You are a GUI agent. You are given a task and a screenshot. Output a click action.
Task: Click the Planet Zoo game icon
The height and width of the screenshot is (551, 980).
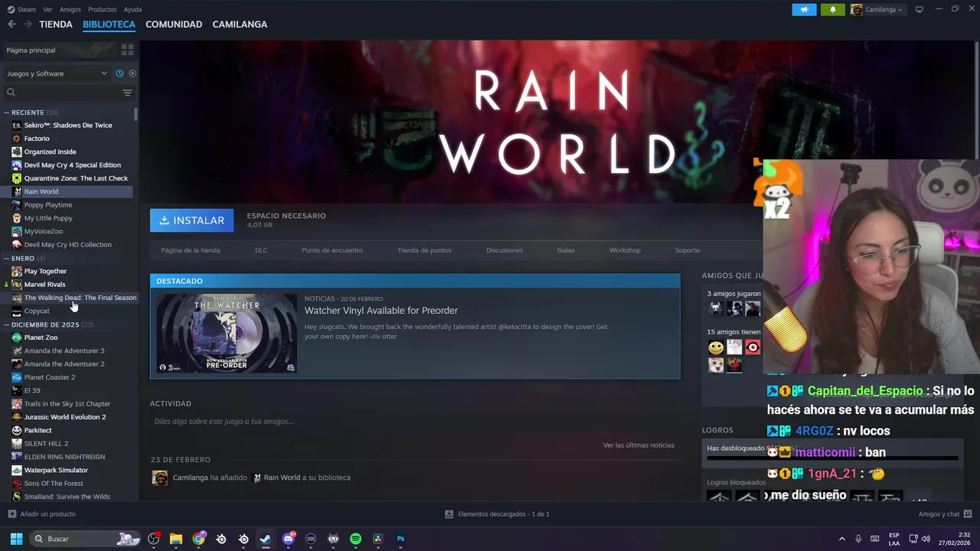pos(17,337)
